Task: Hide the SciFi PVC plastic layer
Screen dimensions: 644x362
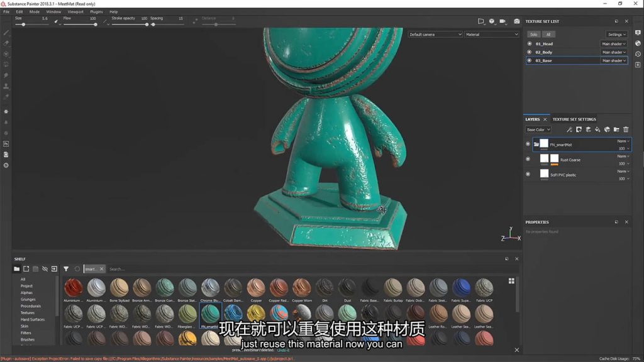Action: [x=528, y=174]
